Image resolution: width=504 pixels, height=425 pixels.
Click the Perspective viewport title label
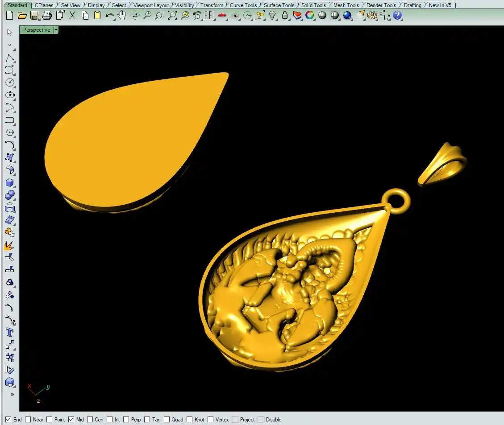click(x=37, y=30)
